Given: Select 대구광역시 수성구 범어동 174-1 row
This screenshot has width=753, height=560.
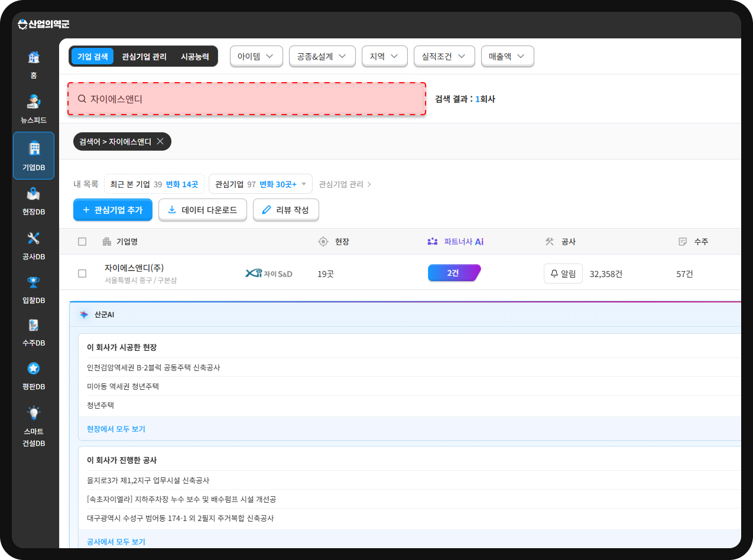Looking at the screenshot, I should point(180,518).
